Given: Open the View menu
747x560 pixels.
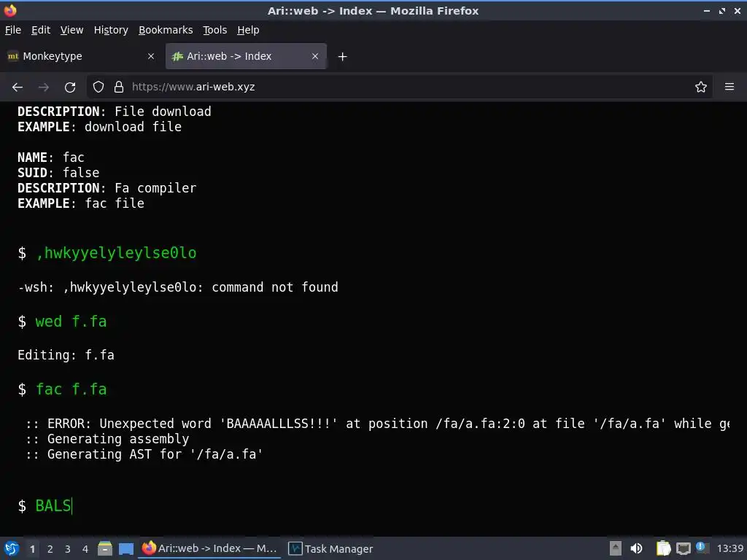Looking at the screenshot, I should (x=71, y=30).
